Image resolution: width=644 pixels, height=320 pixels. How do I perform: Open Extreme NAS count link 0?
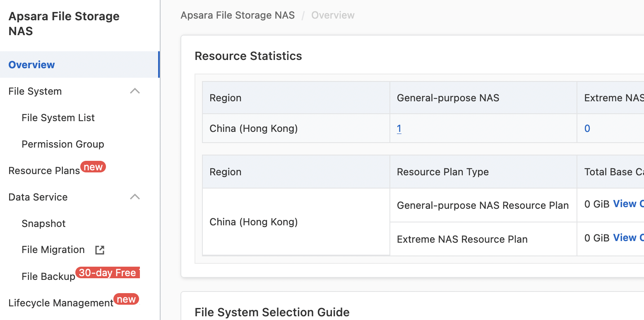tap(587, 129)
